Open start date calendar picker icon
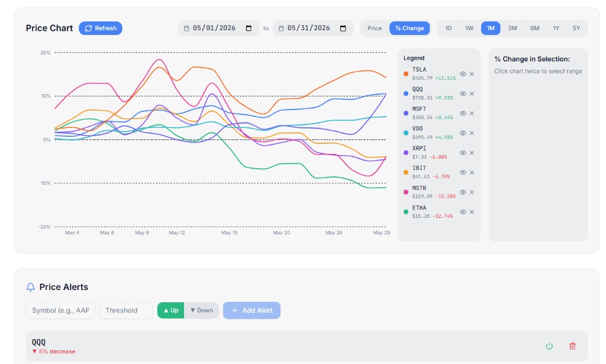The height and width of the screenshot is (364, 606). click(x=249, y=28)
